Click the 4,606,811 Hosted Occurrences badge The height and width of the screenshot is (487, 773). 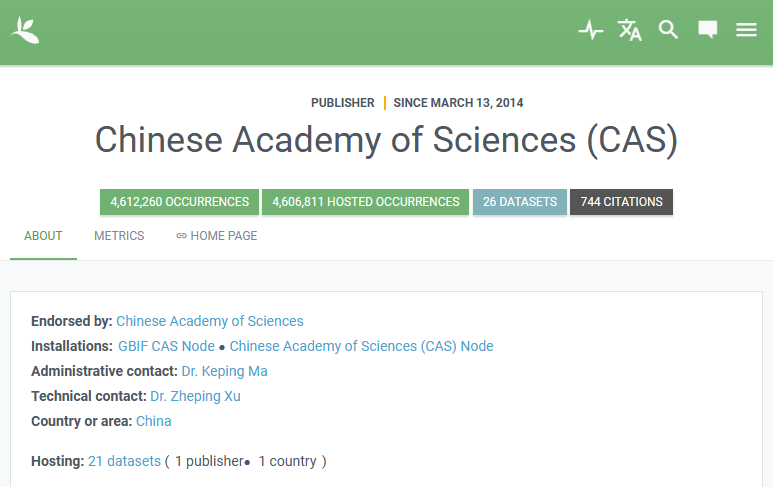coord(365,202)
